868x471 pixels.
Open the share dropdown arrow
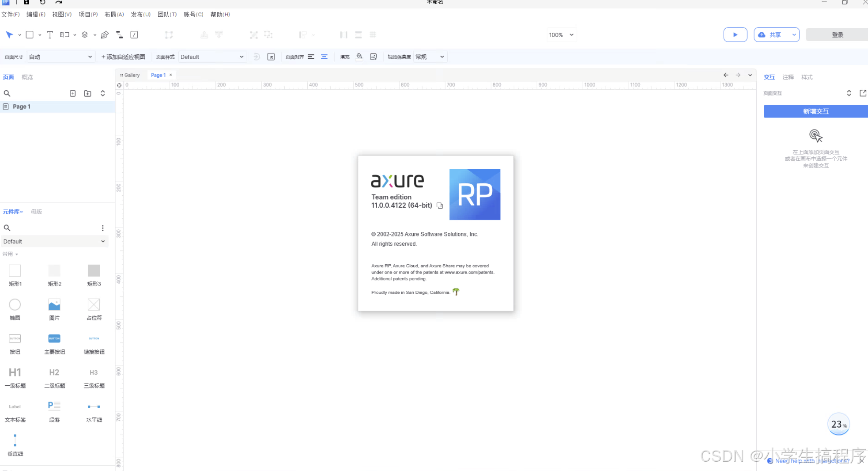[794, 35]
